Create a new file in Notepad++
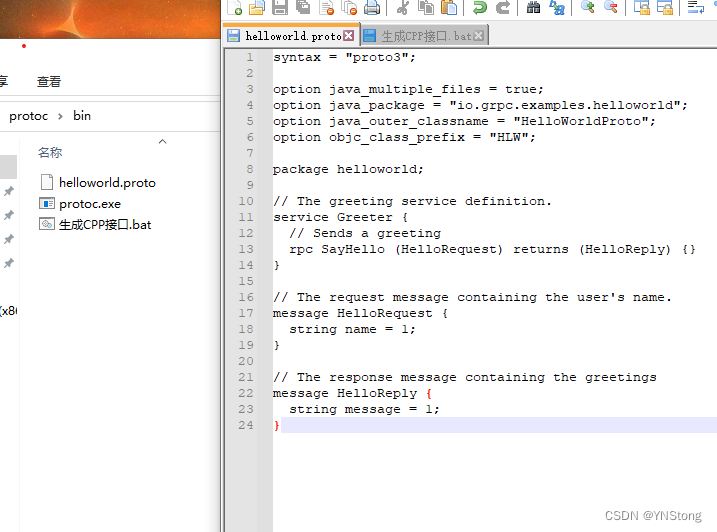 [235, 7]
